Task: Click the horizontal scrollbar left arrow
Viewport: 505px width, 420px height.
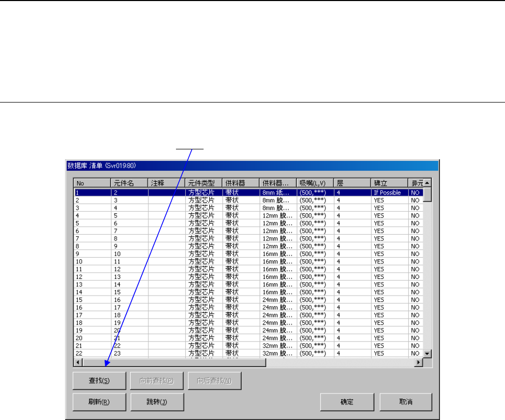Action: tap(78, 362)
